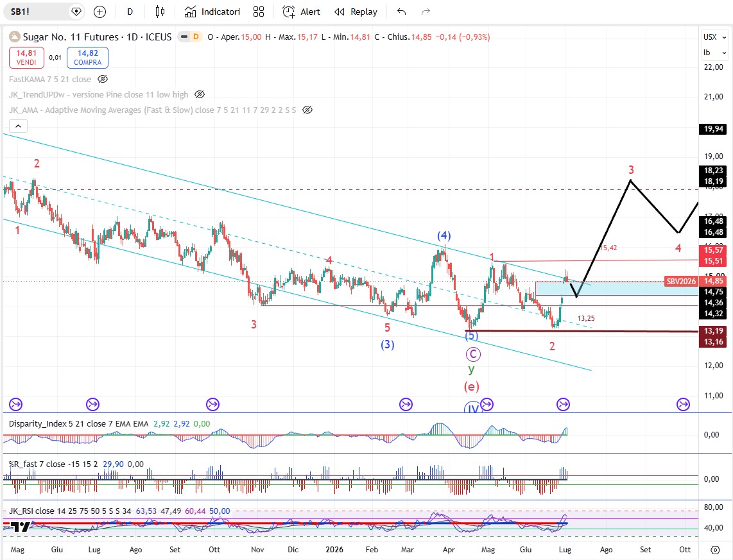Add symbol to compare with plus icon

click(x=99, y=12)
